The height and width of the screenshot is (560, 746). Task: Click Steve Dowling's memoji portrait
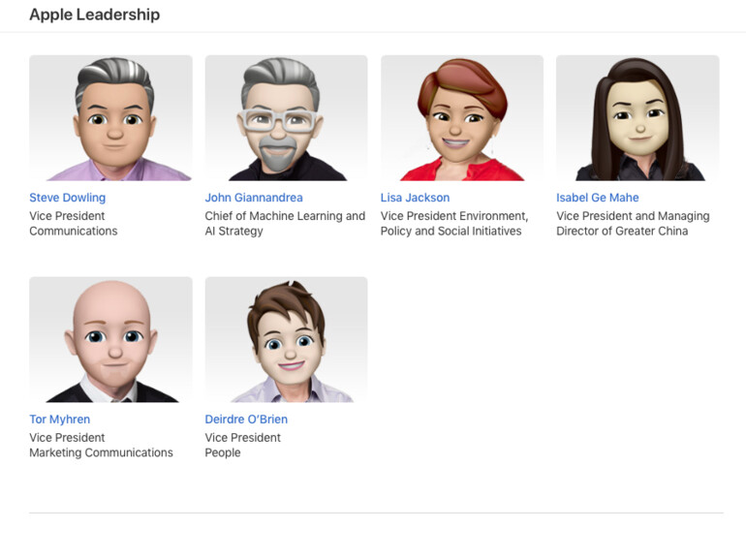pyautogui.click(x=110, y=118)
